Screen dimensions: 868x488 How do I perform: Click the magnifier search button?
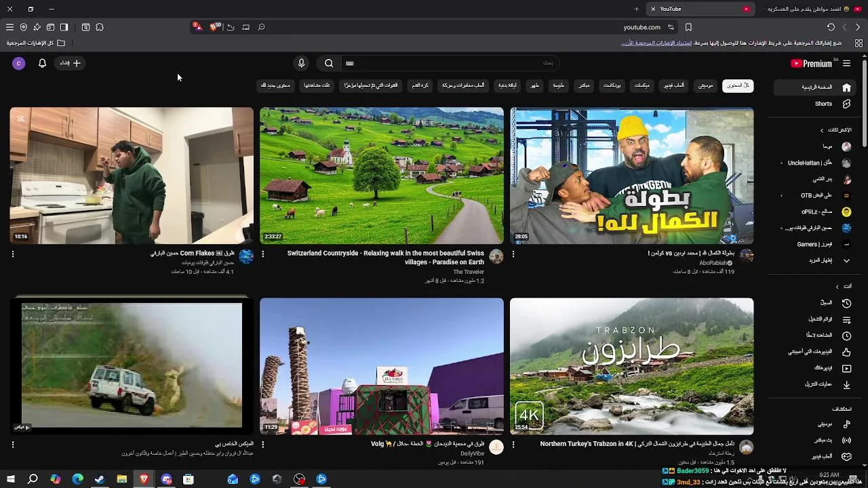tap(329, 63)
